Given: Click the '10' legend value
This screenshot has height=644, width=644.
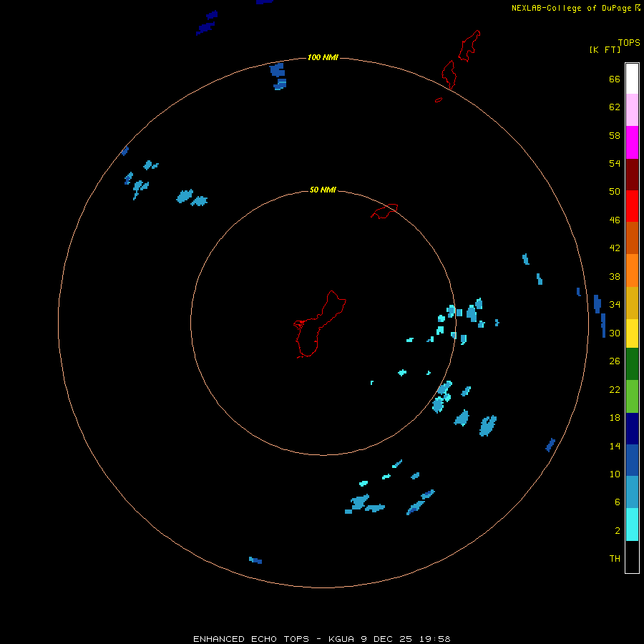Looking at the screenshot, I should [x=615, y=474].
